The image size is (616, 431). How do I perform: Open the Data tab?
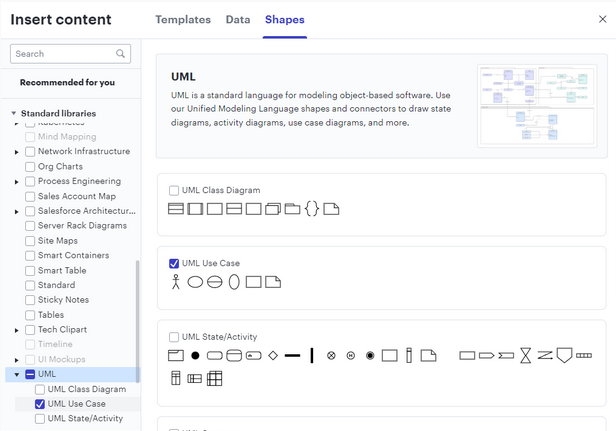click(x=238, y=19)
